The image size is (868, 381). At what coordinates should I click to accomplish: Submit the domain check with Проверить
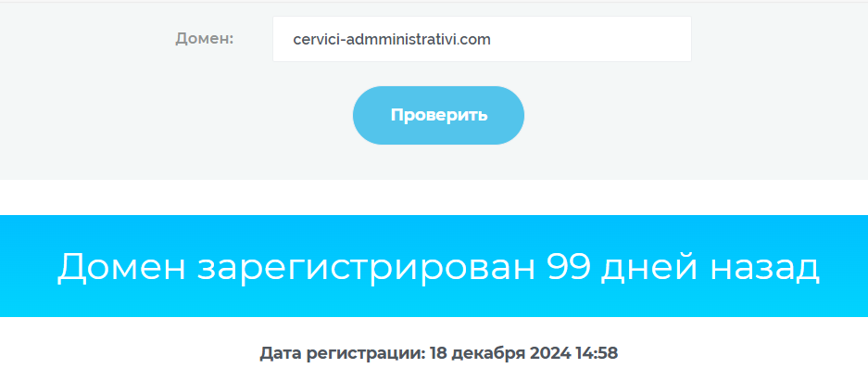click(x=438, y=115)
